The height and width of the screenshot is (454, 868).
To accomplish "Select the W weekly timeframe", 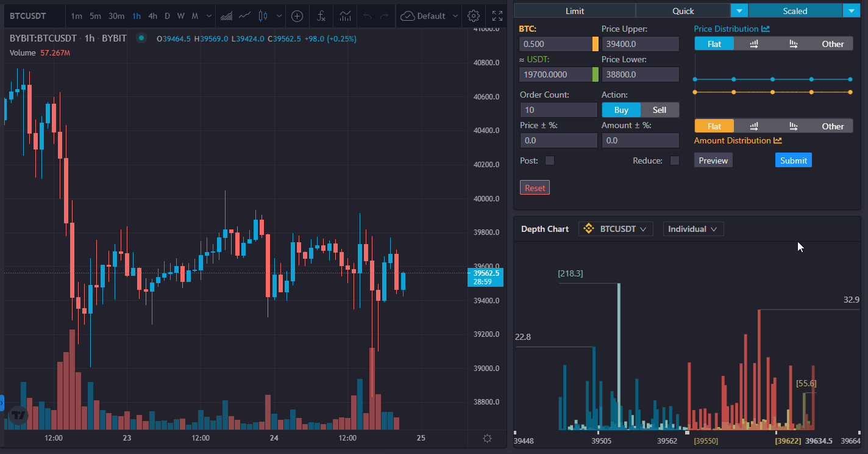I will click(x=181, y=16).
